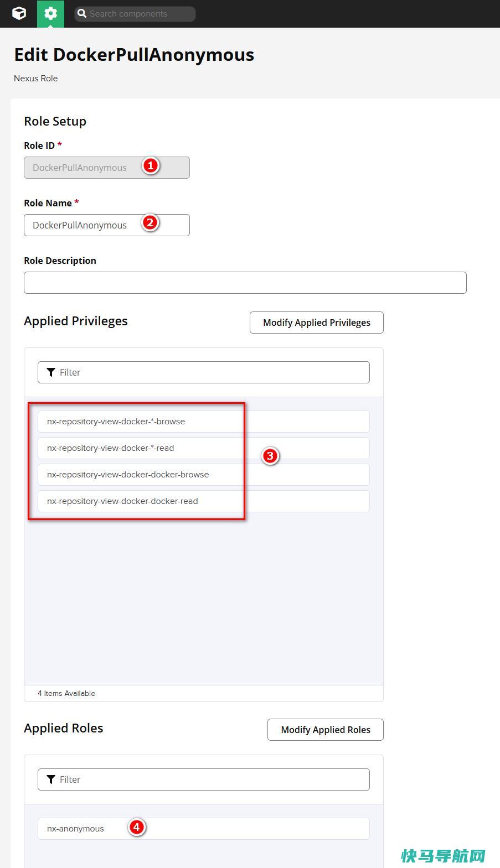The height and width of the screenshot is (868, 500).
Task: Click the Applied Privileges Filter field
Action: tap(204, 372)
